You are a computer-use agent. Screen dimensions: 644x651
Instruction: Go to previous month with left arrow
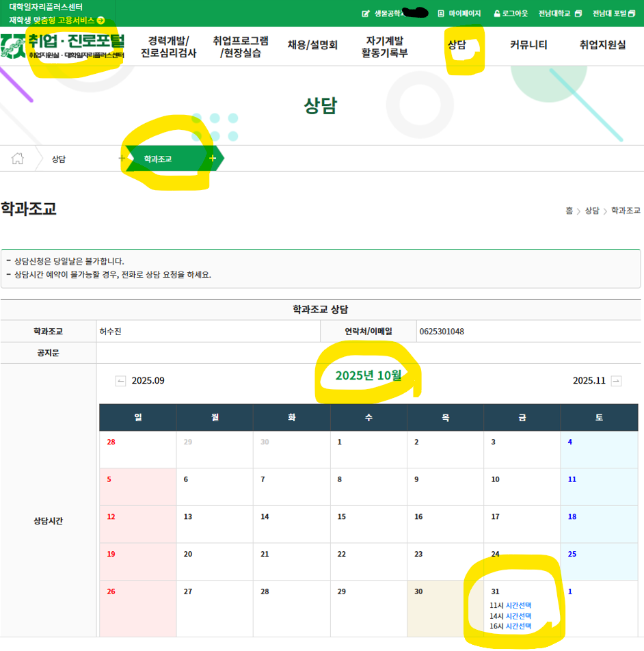coord(121,381)
